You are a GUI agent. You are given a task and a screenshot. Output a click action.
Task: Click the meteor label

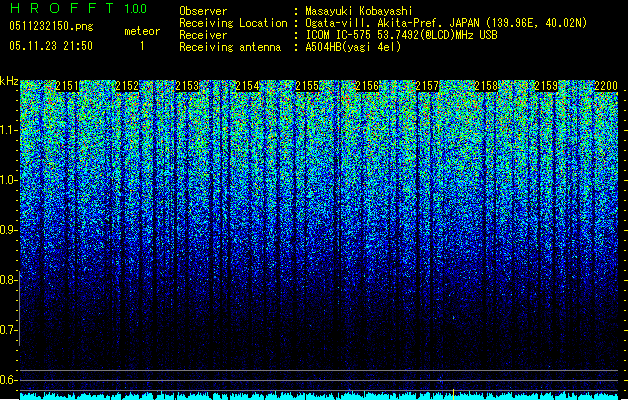142,31
